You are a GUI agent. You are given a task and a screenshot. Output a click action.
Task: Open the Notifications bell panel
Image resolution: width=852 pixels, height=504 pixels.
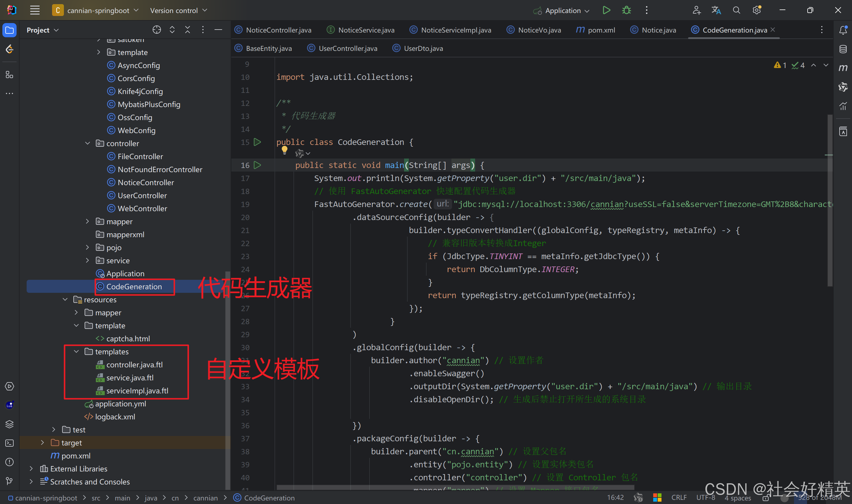pyautogui.click(x=843, y=30)
